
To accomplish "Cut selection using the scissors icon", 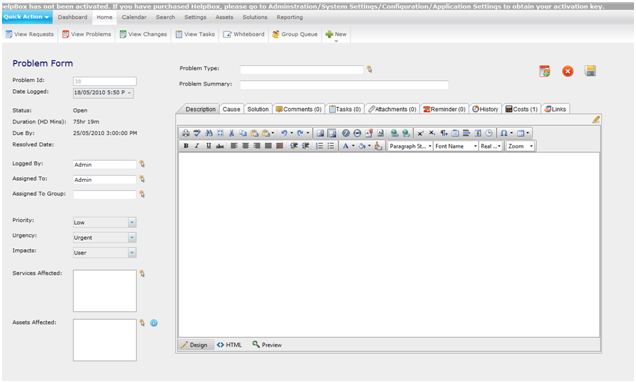I will (x=232, y=133).
